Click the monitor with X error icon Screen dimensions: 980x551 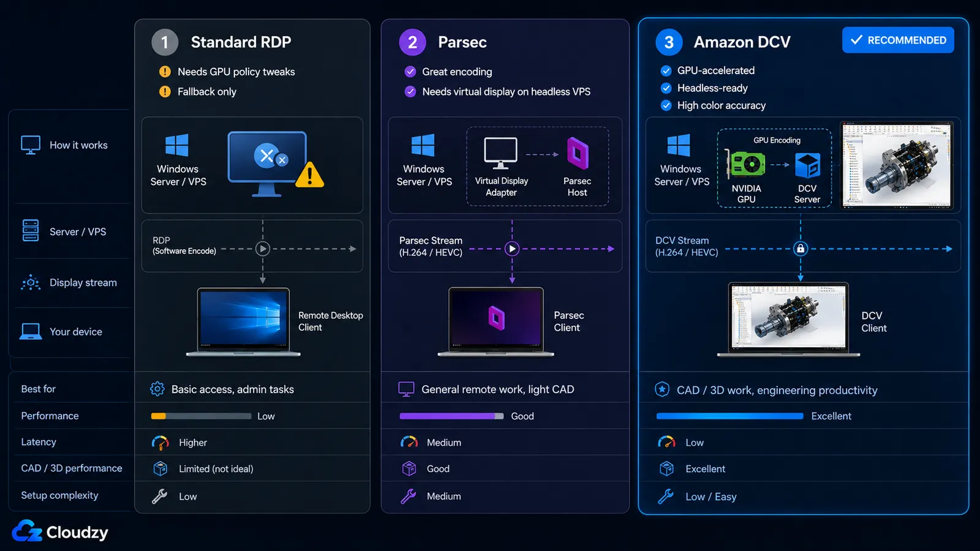click(267, 163)
